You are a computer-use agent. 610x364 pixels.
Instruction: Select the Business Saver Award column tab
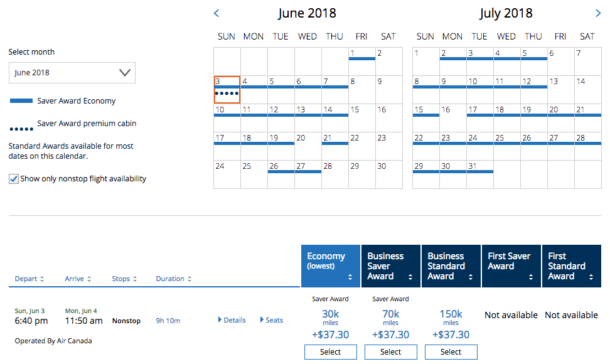point(390,266)
